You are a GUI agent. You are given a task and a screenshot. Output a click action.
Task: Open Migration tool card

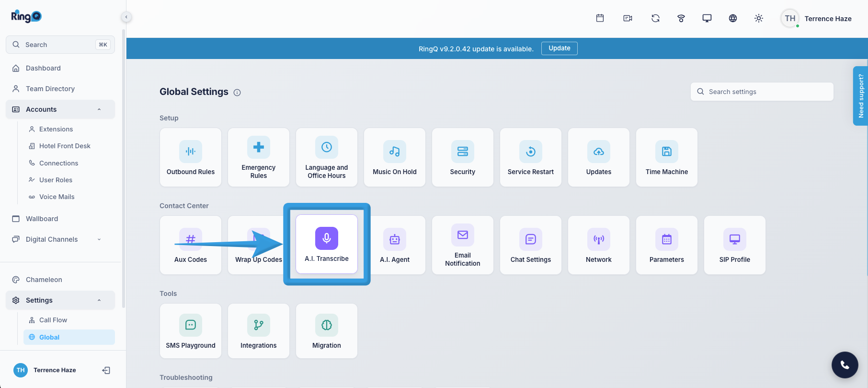coord(327,331)
